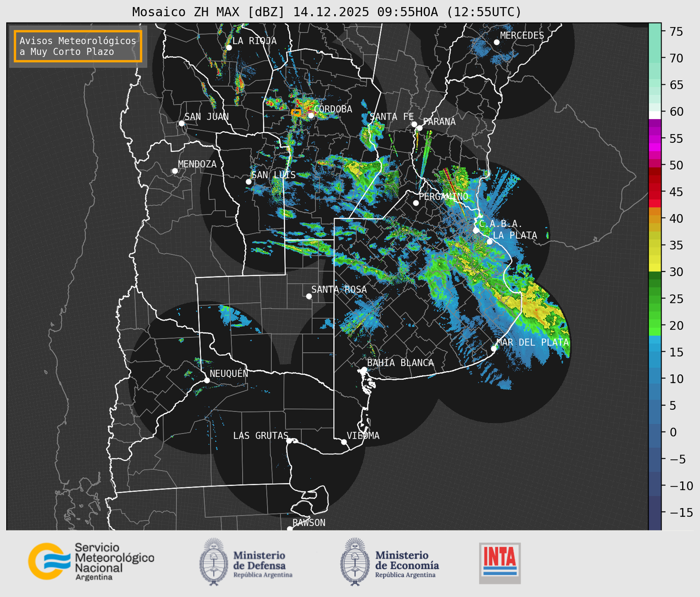Click the C.A.B.A. city marker dot

coord(476,230)
